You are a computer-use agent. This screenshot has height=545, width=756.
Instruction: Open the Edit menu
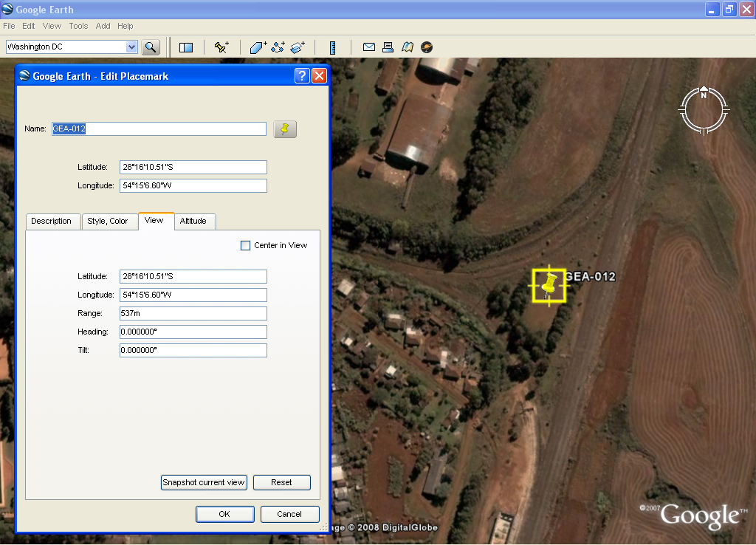[29, 26]
